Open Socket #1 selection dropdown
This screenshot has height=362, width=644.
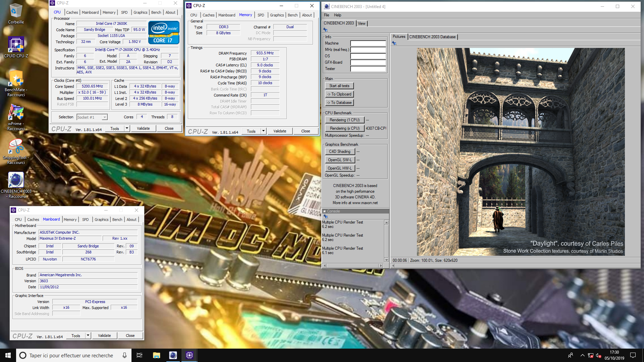[92, 117]
